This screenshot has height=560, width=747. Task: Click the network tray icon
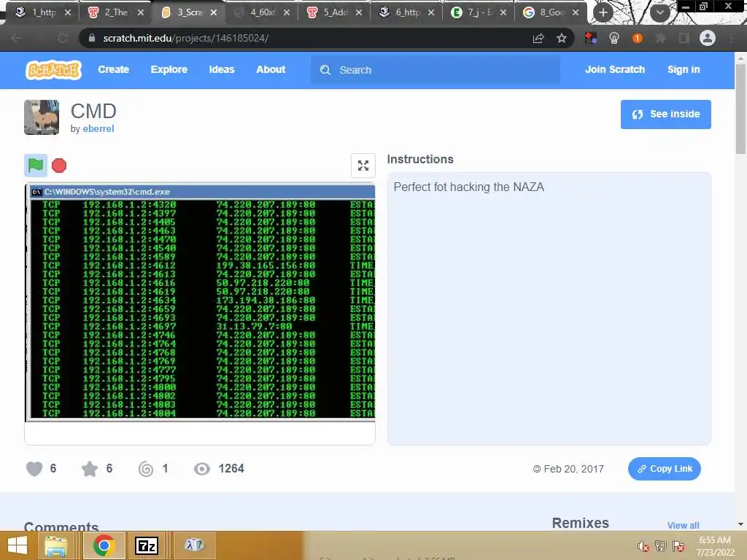[661, 546]
